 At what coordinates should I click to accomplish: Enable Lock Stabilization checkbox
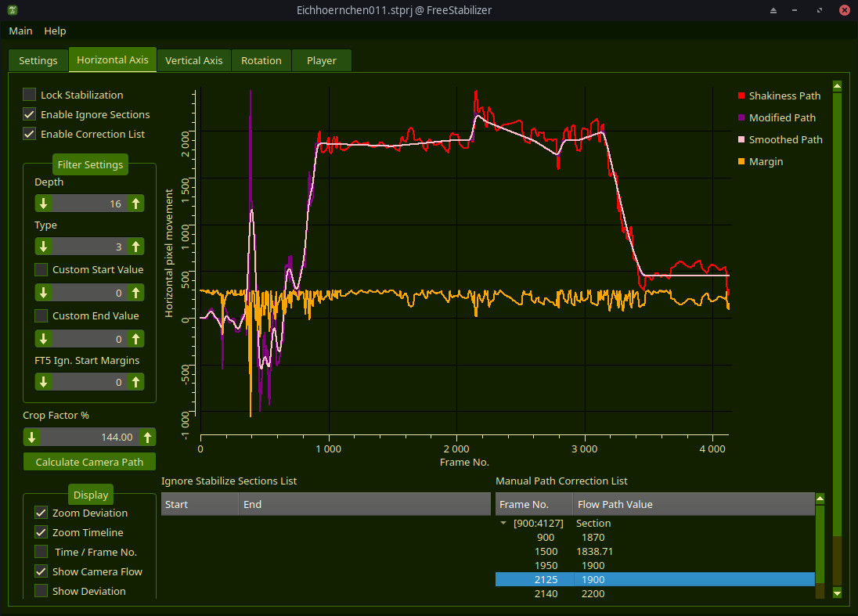tap(30, 95)
